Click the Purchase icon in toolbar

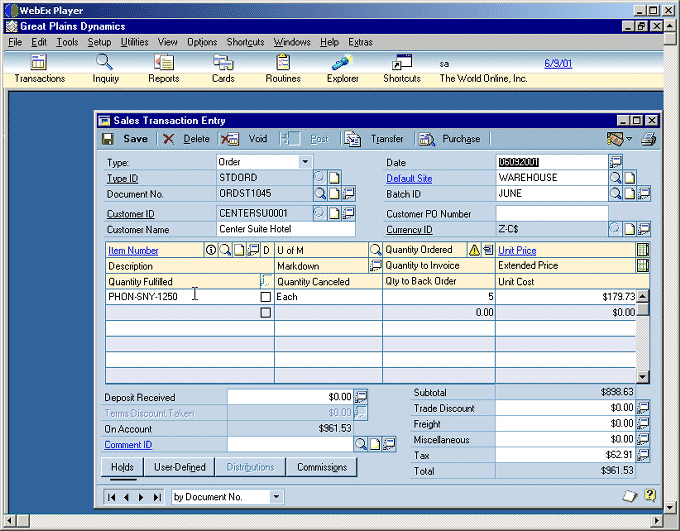tap(427, 139)
